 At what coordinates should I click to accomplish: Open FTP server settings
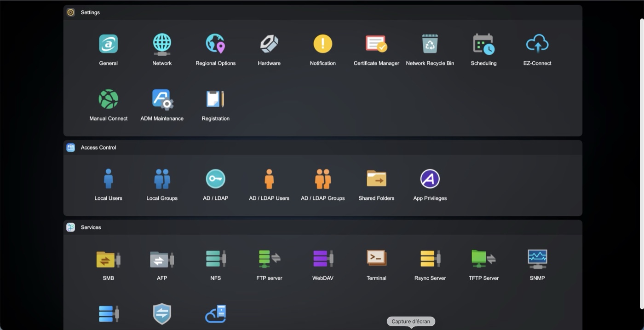(x=269, y=259)
